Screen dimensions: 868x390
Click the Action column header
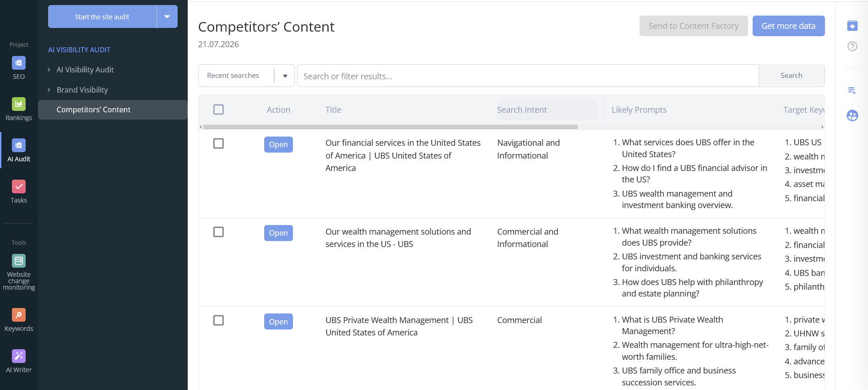point(278,110)
